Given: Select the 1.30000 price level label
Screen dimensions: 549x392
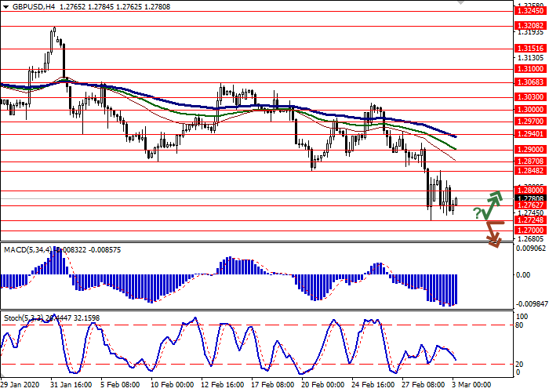Looking at the screenshot, I should click(x=530, y=109).
